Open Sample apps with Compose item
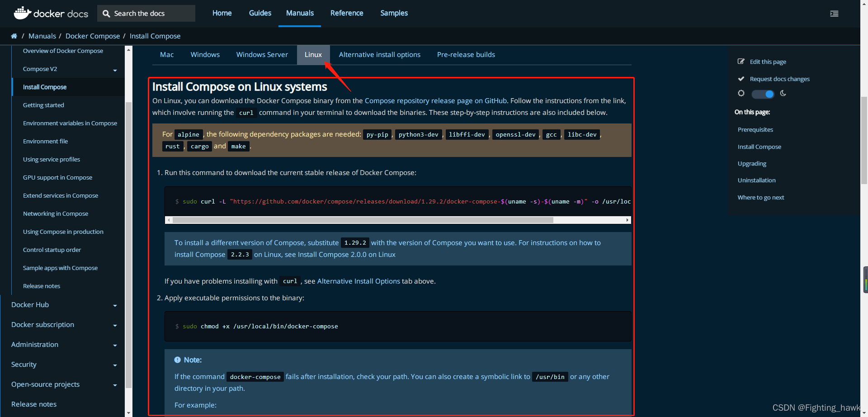The height and width of the screenshot is (417, 868). tap(60, 268)
